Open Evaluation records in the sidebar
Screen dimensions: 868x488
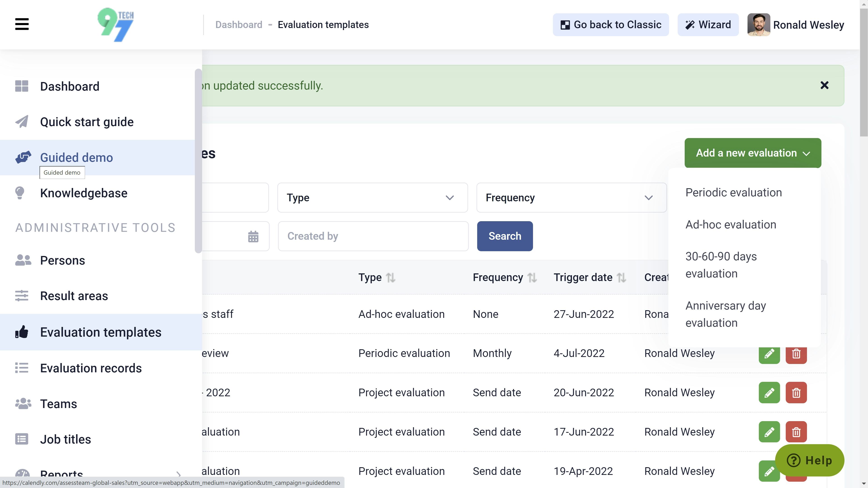(91, 368)
